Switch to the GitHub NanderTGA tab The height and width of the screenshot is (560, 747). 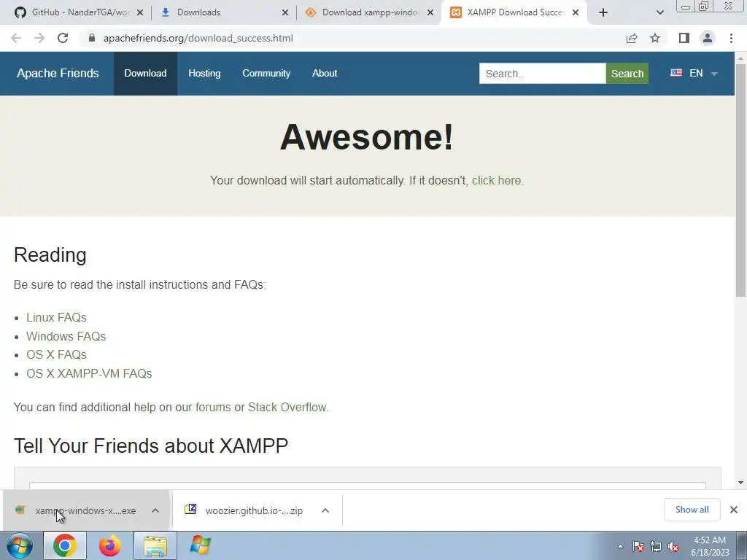(x=79, y=12)
